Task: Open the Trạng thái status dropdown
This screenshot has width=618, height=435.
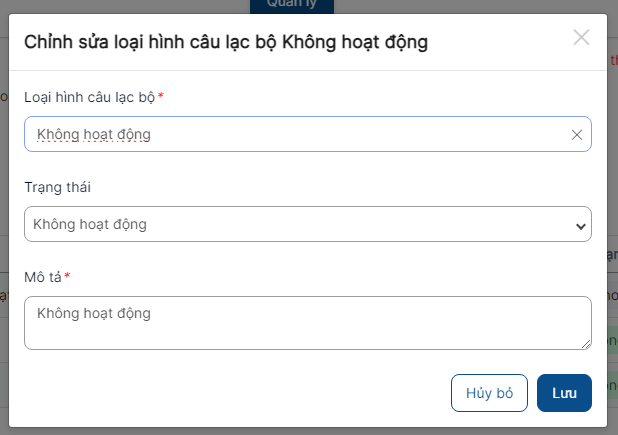Action: tap(300, 224)
